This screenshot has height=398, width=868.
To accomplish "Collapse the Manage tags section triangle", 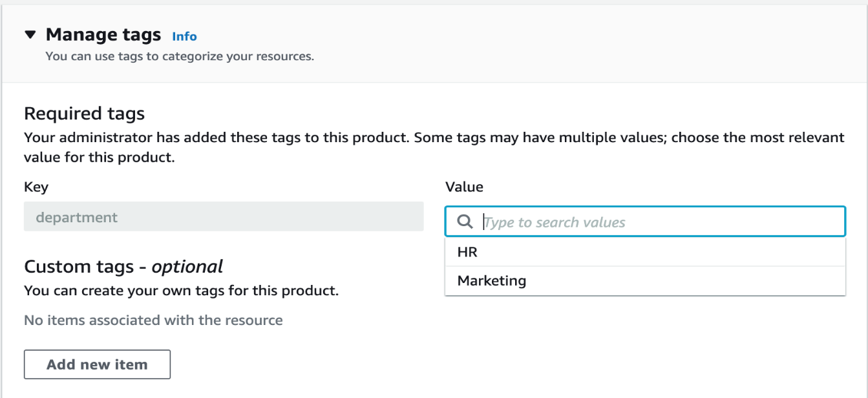I will (30, 35).
